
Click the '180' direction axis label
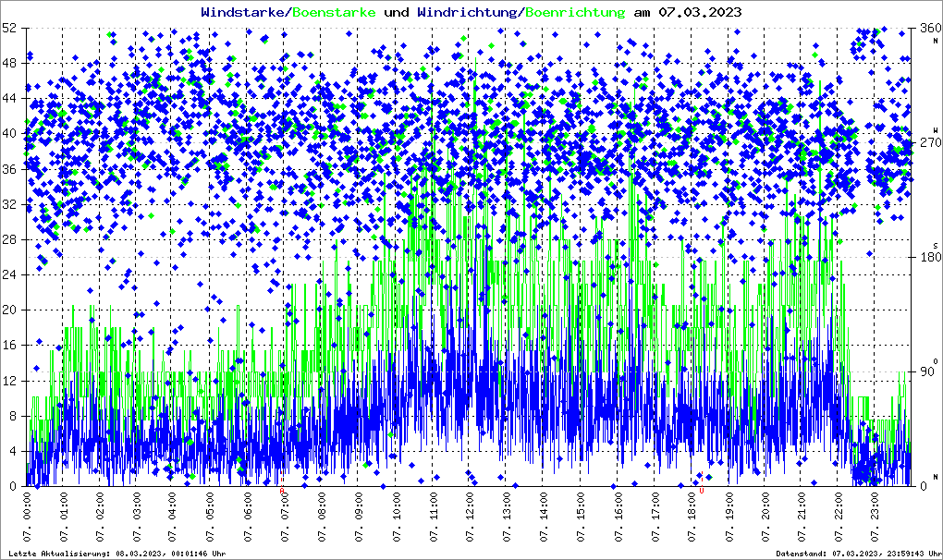[x=930, y=257]
